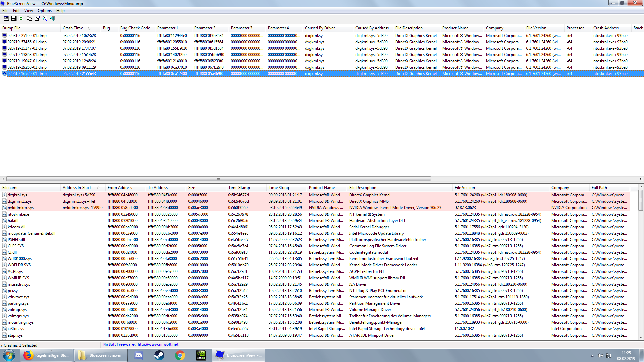Click the Save Selected Items floppy icon

pos(14,18)
